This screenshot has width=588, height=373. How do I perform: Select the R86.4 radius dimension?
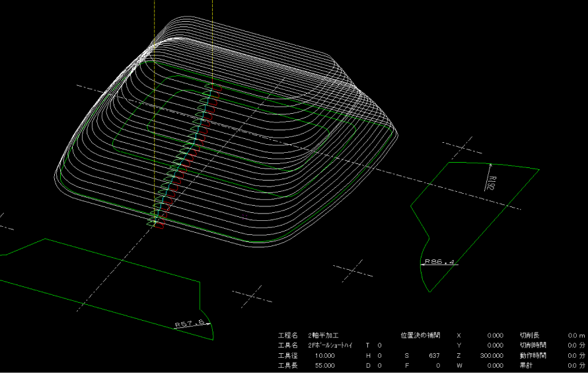coord(439,262)
